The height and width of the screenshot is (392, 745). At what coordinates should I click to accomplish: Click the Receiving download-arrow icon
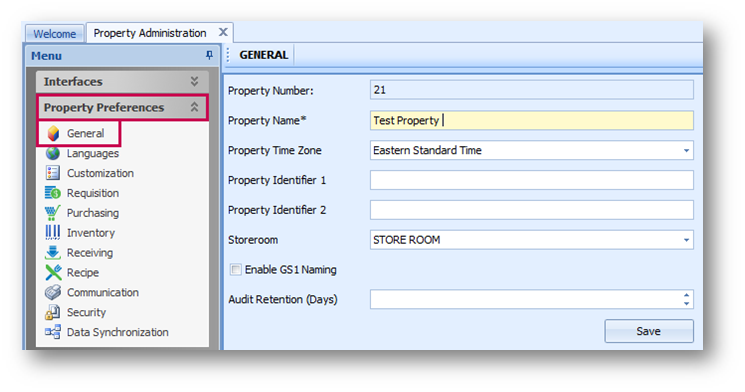pos(53,252)
